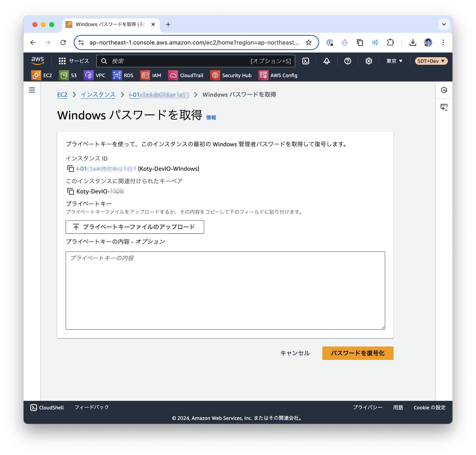Open the CloudShell icon in top bar
Screen dimensions: 476x455
point(305,61)
